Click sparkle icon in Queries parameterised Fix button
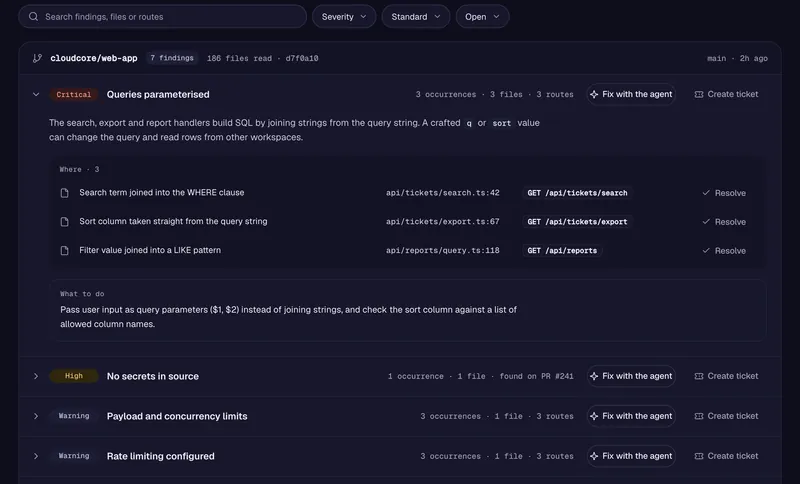The image size is (800, 484). click(594, 94)
